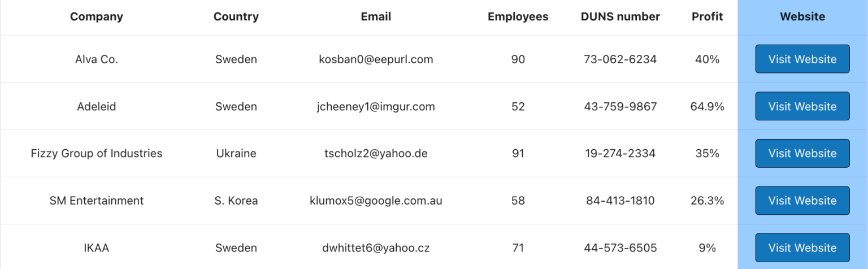Image resolution: width=868 pixels, height=269 pixels.
Task: Select the S. Korea country cell
Action: [x=236, y=201]
